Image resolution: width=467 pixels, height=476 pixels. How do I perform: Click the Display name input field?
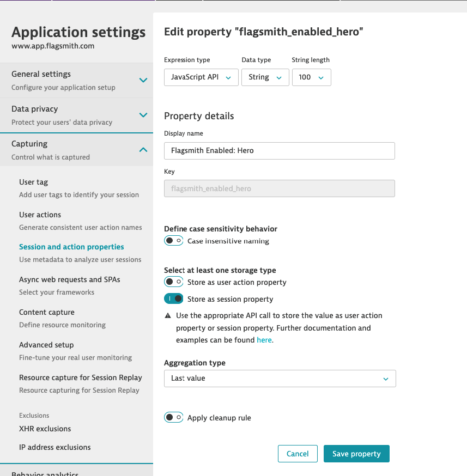279,151
